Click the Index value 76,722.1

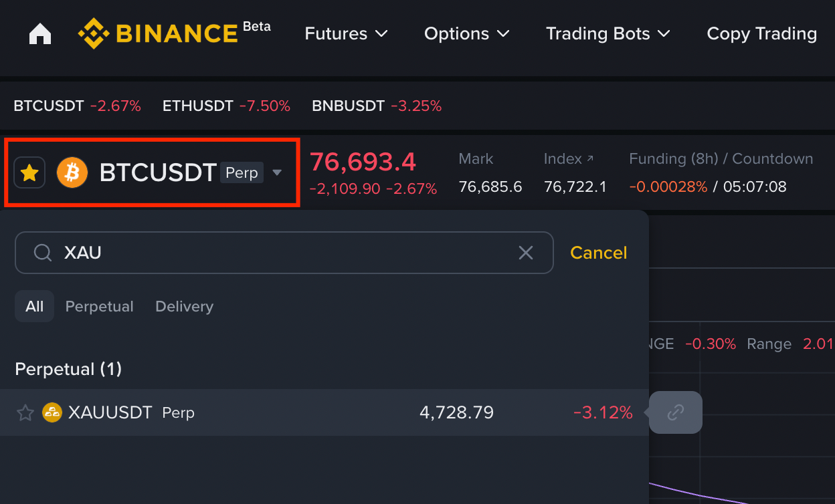[575, 186]
